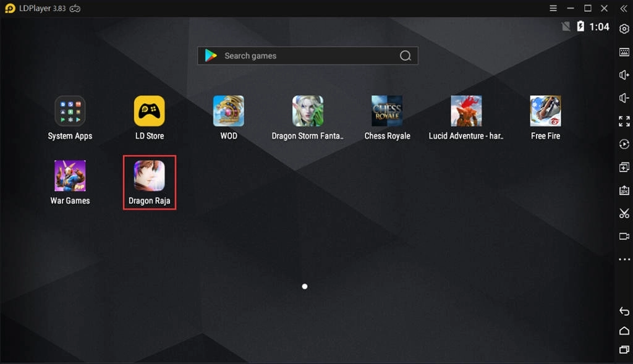
Task: Open the operation recorder
Action: 624,143
